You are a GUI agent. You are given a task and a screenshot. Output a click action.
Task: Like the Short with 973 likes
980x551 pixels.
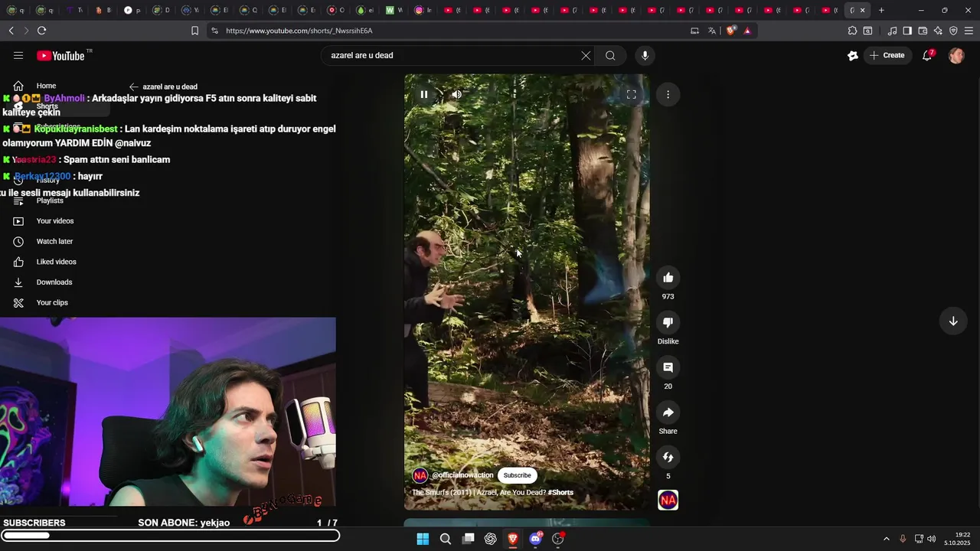tap(668, 277)
